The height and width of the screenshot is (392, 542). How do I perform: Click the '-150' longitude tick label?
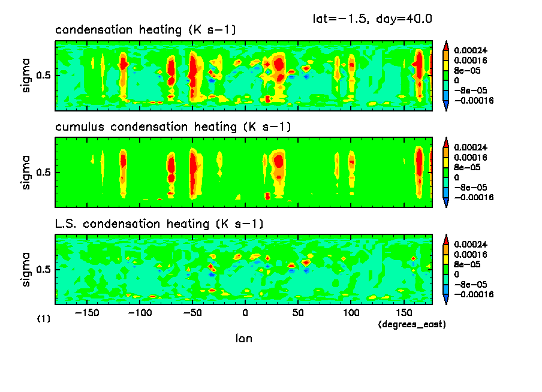tap(87, 313)
